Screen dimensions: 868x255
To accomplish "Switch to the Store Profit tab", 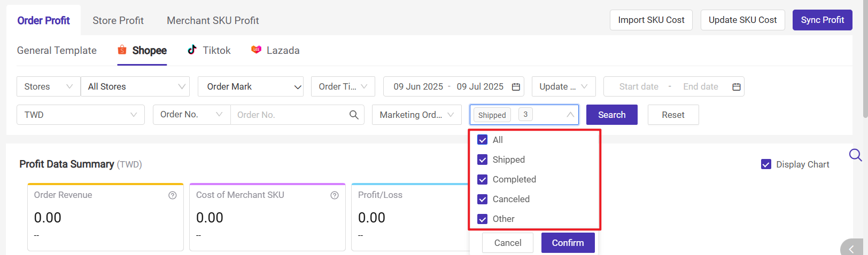I will tap(118, 20).
